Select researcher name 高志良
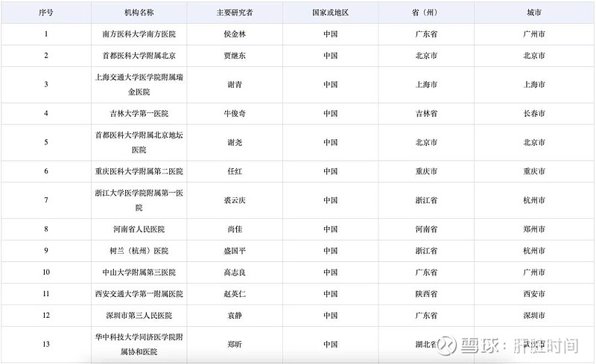The width and height of the screenshot is (596, 364). tap(235, 272)
